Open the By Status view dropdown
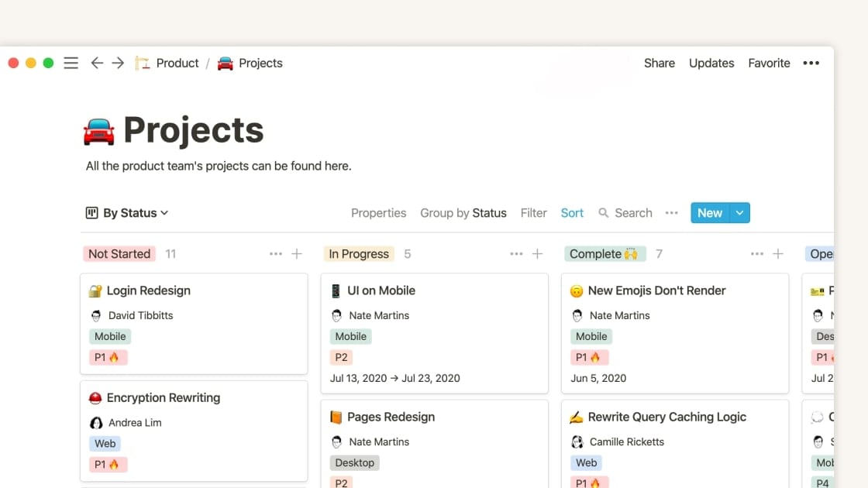This screenshot has width=868, height=488. click(127, 213)
